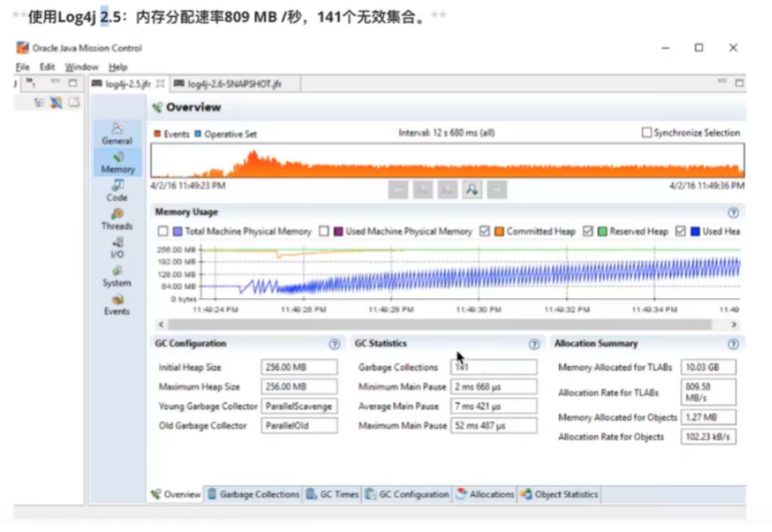Click the zoom out range button
Viewport: 772px width, 532px height.
click(x=447, y=190)
